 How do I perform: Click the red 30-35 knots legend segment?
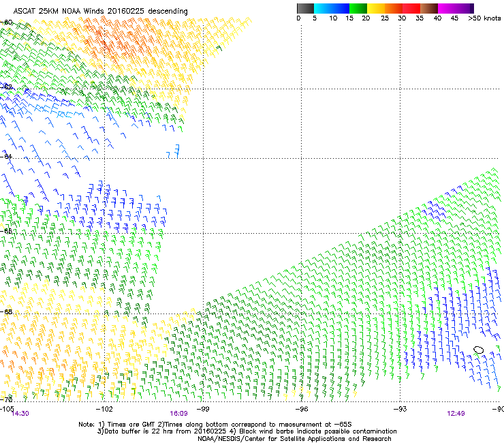coord(411,8)
